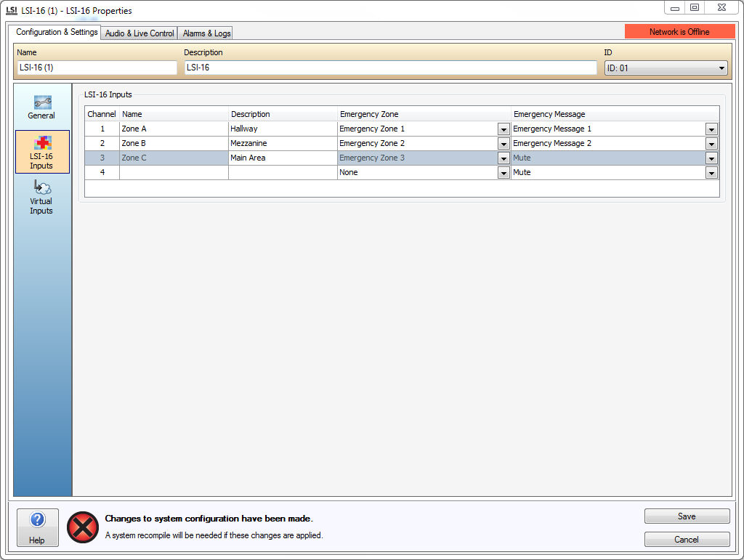Click the empty Name cell of channel 4

[x=174, y=173]
